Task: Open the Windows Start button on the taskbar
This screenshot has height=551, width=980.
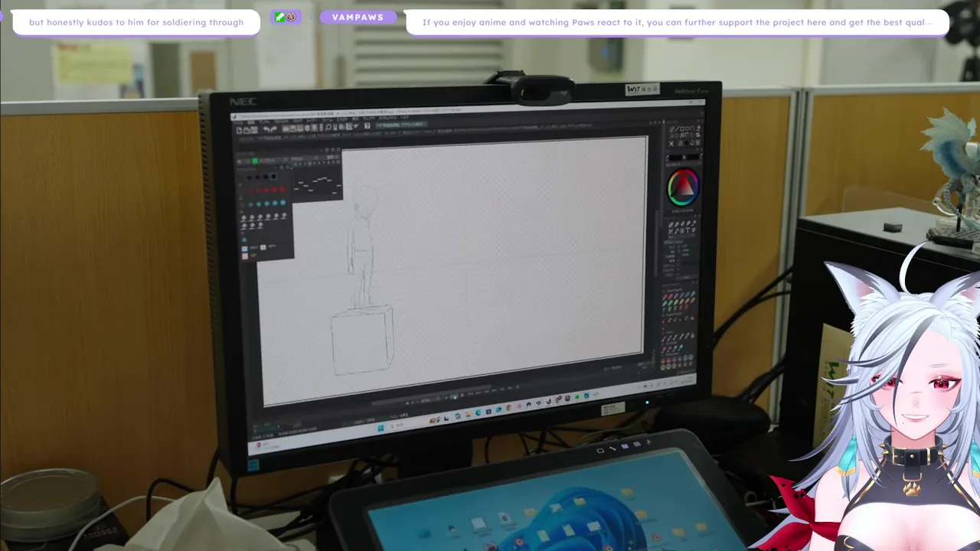Action: tap(381, 428)
